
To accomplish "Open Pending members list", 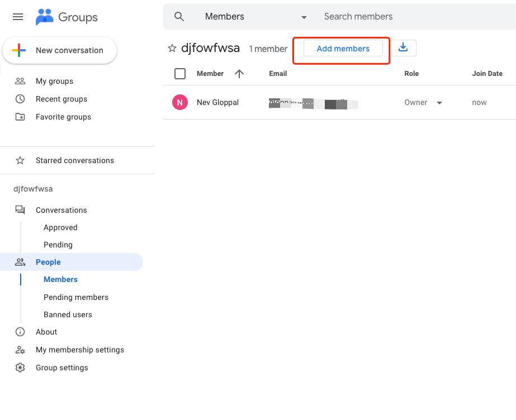I will coord(76,297).
